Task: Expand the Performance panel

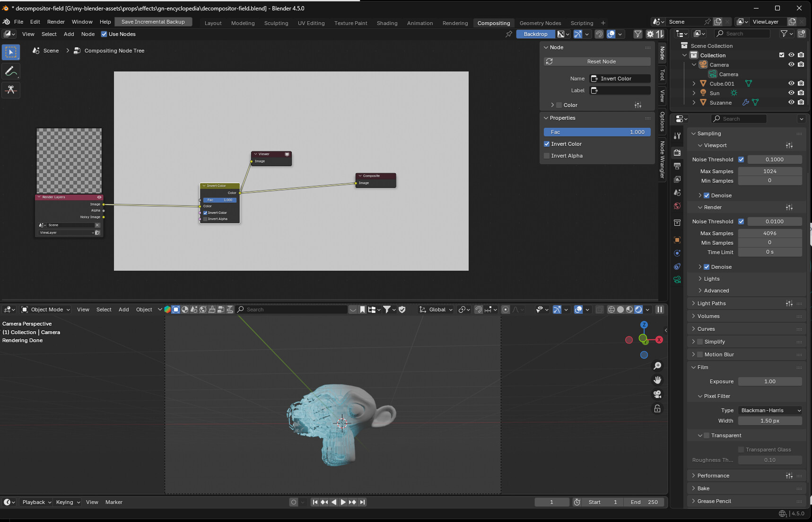Action: [x=713, y=476]
